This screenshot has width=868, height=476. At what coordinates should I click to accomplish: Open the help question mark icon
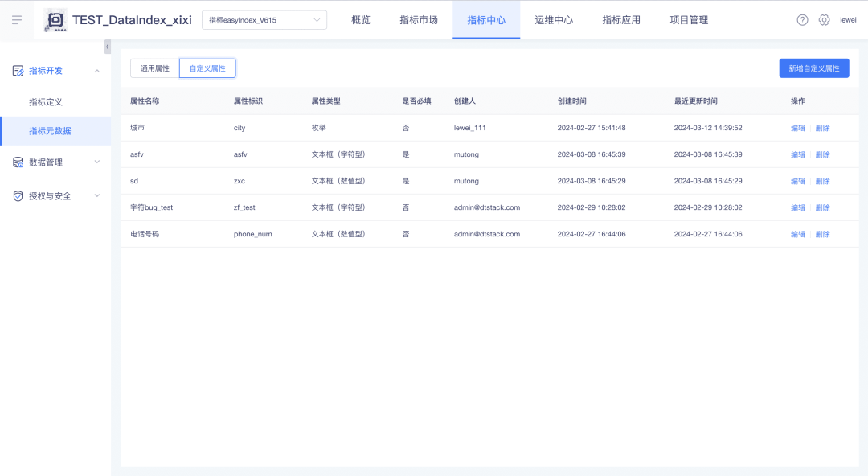pyautogui.click(x=802, y=20)
